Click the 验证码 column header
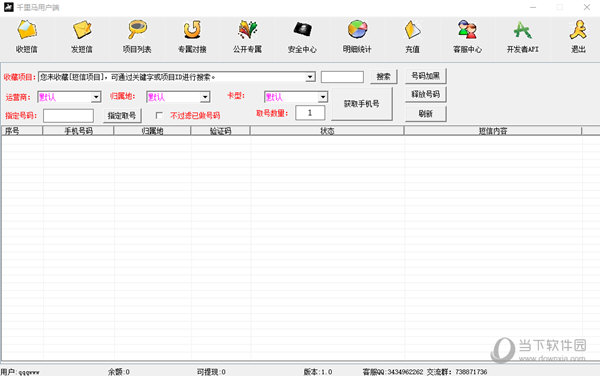The image size is (600, 376). (x=220, y=131)
